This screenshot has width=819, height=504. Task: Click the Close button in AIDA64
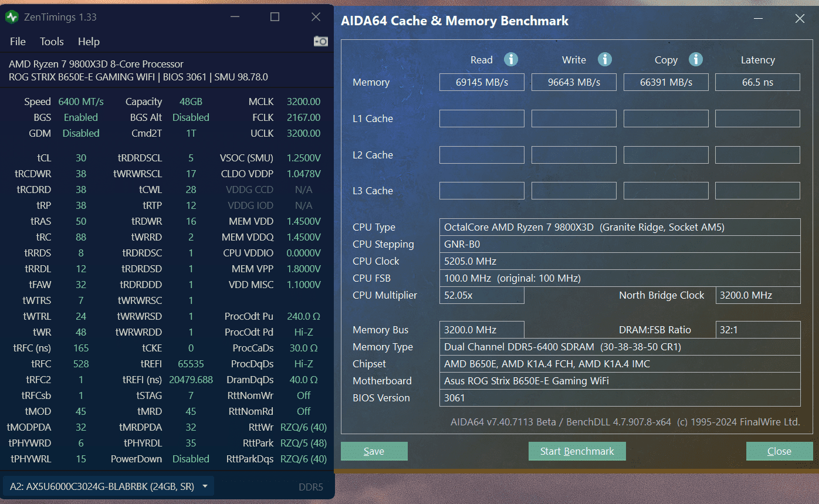[779, 451]
